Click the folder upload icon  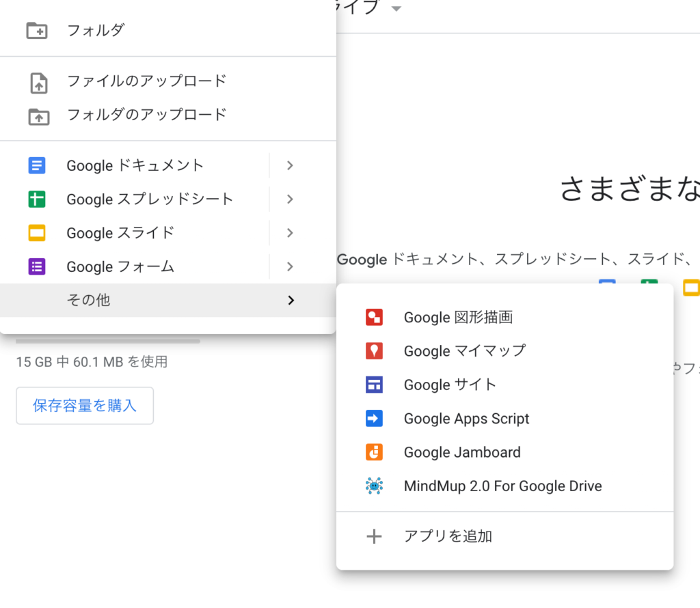pos(39,117)
